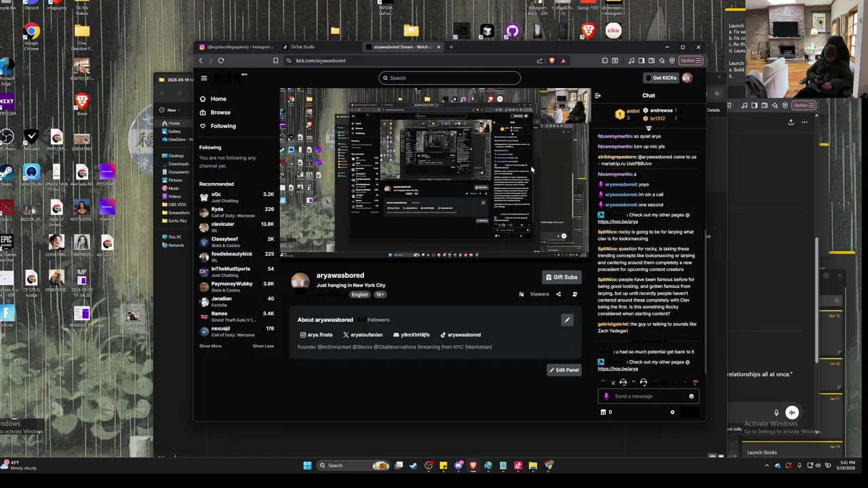Open the profile avatar menu in Kick header
Image resolution: width=868 pixels, height=488 pixels.
(688, 78)
